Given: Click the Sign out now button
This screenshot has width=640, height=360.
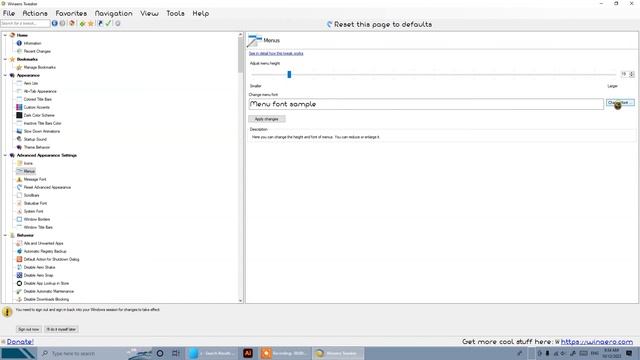Looking at the screenshot, I should tap(29, 329).
